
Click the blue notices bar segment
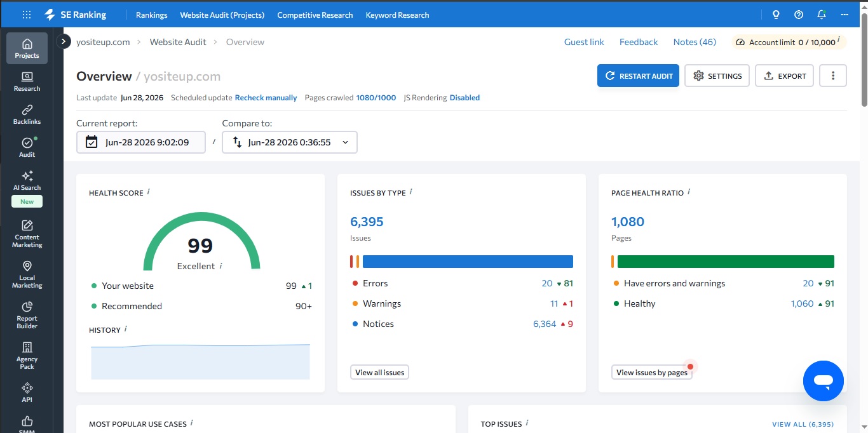[x=468, y=262]
